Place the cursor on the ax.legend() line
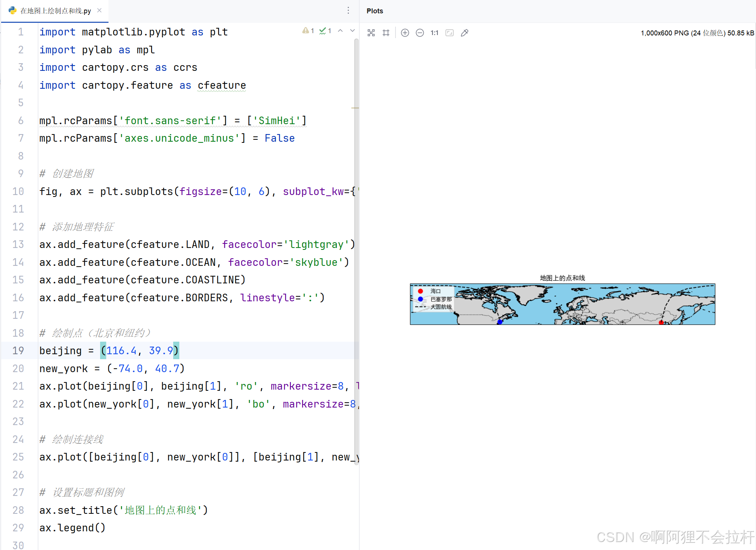Image resolution: width=756 pixels, height=550 pixels. click(x=72, y=528)
